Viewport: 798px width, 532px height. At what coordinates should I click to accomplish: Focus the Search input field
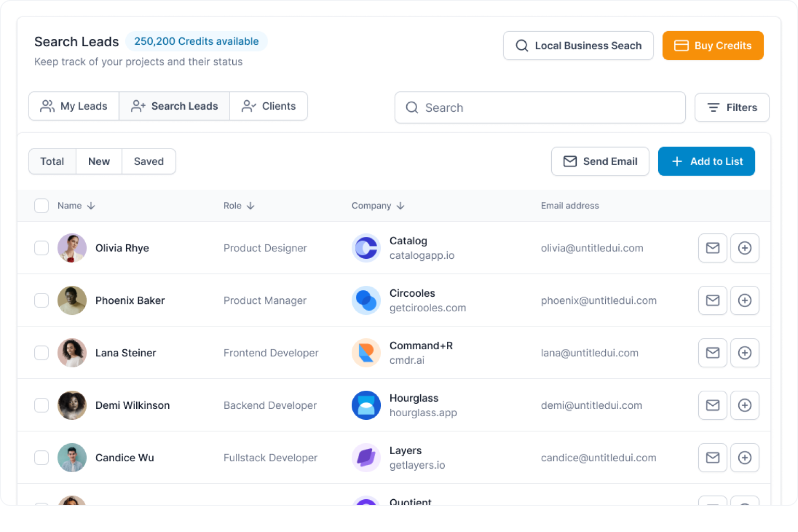pyautogui.click(x=540, y=108)
